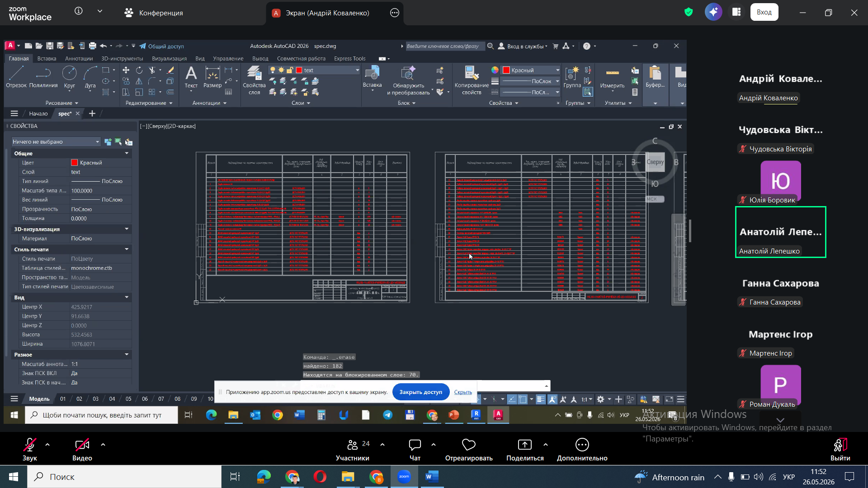Switch to the Вставка ribbon tab

47,59
